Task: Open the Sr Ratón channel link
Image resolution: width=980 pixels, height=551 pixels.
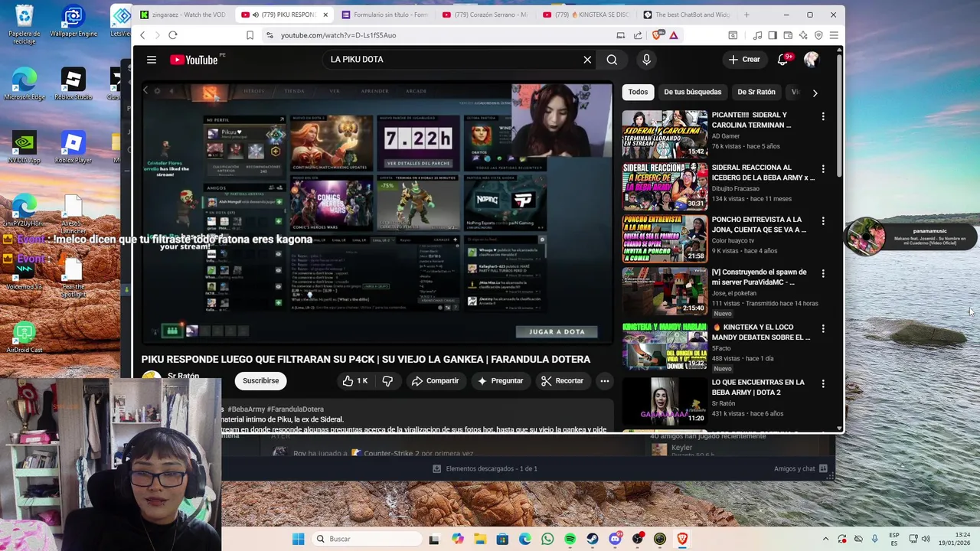Action: (183, 376)
